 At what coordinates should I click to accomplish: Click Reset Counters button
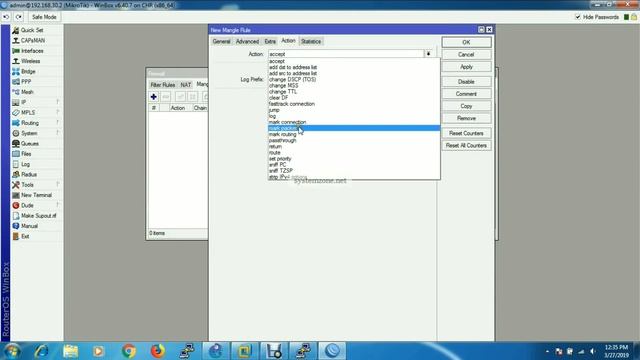point(466,133)
